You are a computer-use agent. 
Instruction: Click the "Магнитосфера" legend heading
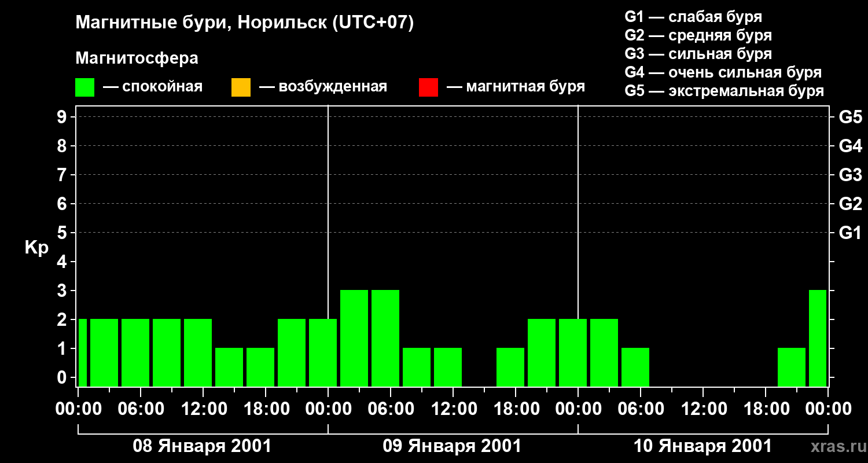point(137,58)
